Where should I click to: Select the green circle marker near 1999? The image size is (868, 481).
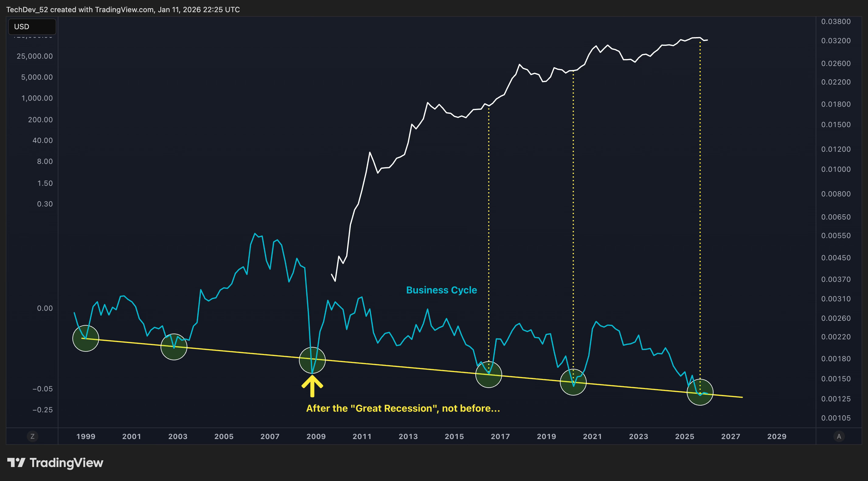click(x=85, y=338)
